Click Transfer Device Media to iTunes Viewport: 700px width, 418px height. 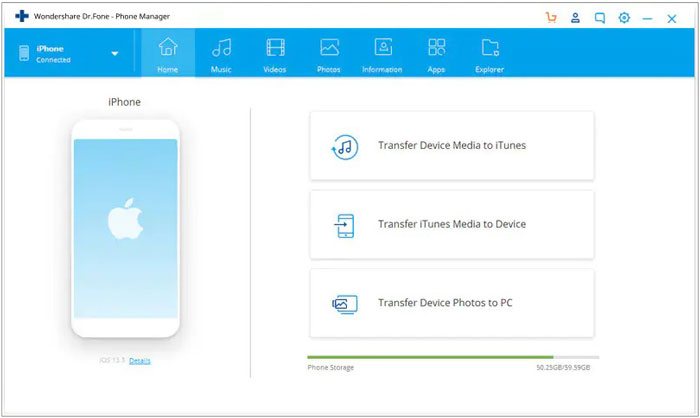[452, 146]
